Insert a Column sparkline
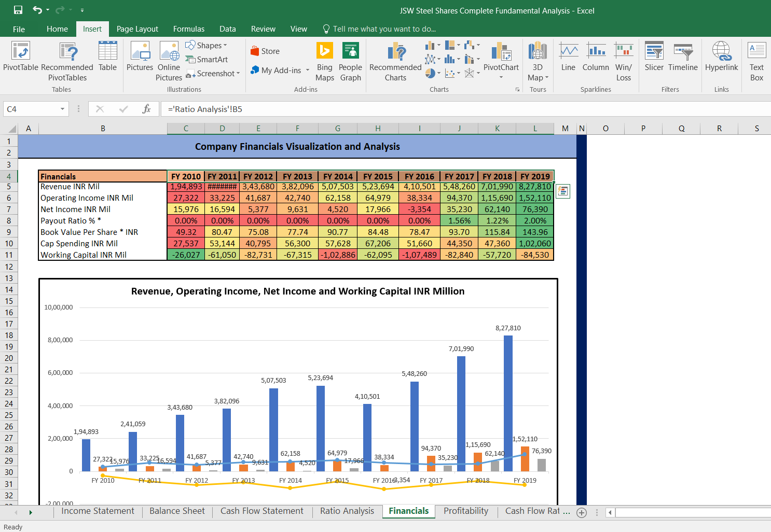This screenshot has width=771, height=532. (x=596, y=57)
